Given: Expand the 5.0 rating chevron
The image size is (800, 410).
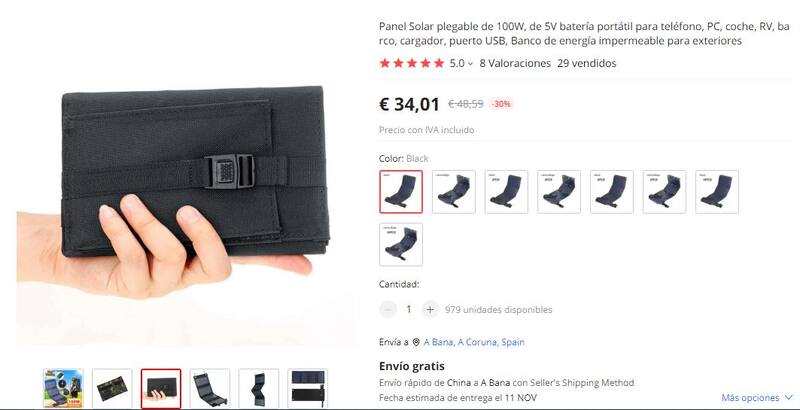Looking at the screenshot, I should coord(470,64).
